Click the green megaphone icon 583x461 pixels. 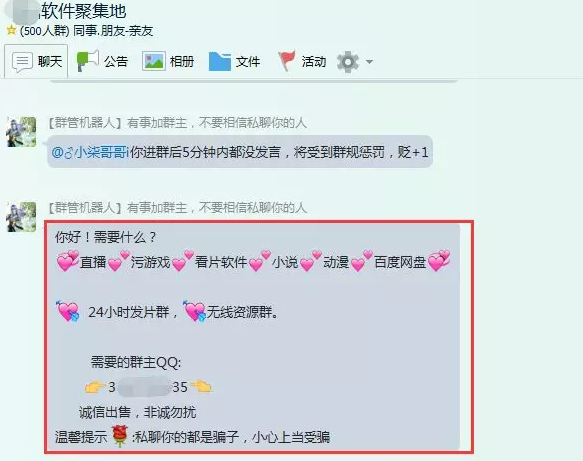coord(87,60)
